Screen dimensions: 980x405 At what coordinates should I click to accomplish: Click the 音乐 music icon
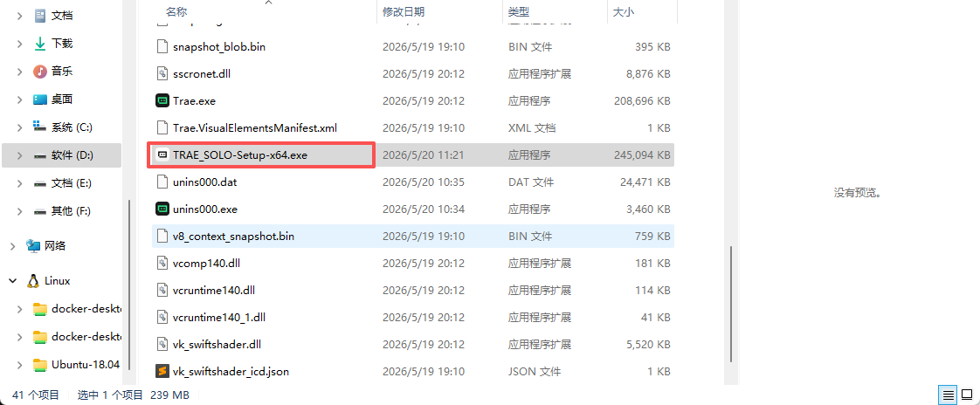[x=40, y=72]
